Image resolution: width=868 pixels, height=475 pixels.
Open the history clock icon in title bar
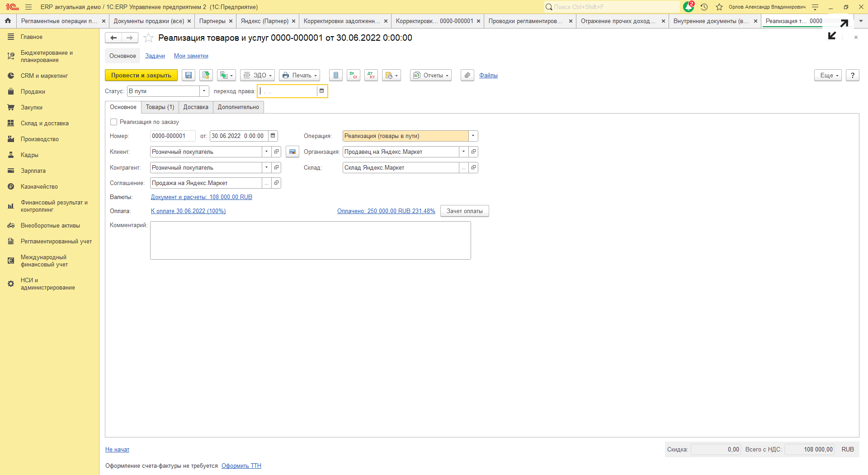tap(704, 7)
